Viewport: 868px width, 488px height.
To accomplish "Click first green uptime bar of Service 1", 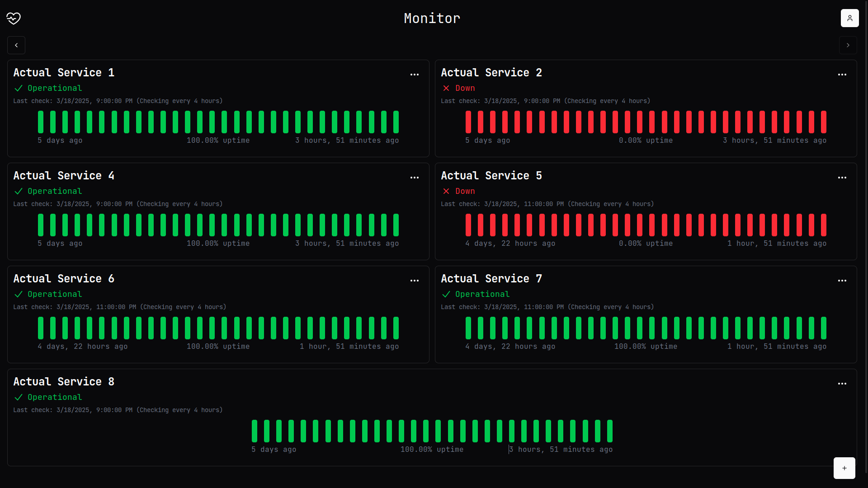I will pos(41,122).
